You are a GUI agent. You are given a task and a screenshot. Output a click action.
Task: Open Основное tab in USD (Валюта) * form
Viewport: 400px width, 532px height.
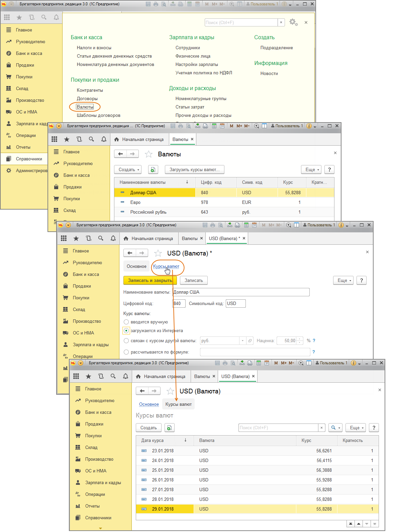click(136, 266)
